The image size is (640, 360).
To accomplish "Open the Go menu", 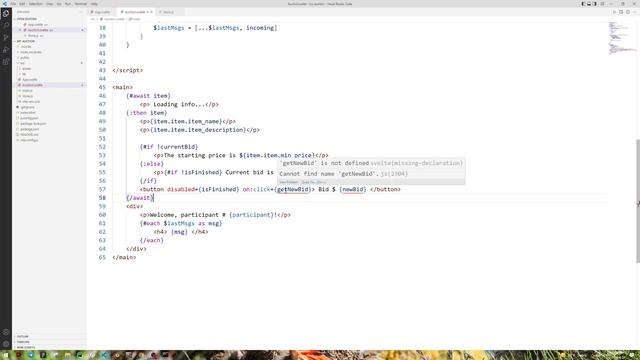I will tap(59, 4).
